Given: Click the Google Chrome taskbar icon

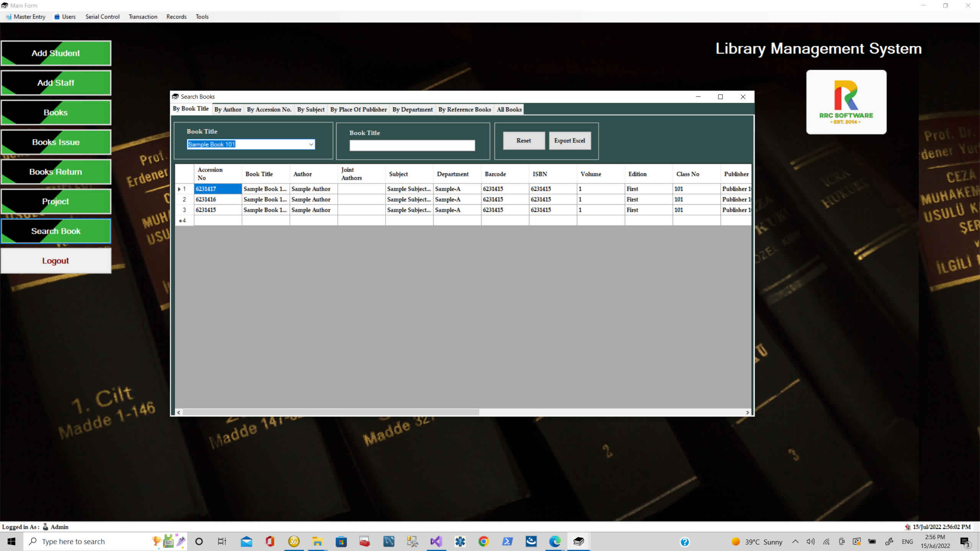Looking at the screenshot, I should [483, 541].
